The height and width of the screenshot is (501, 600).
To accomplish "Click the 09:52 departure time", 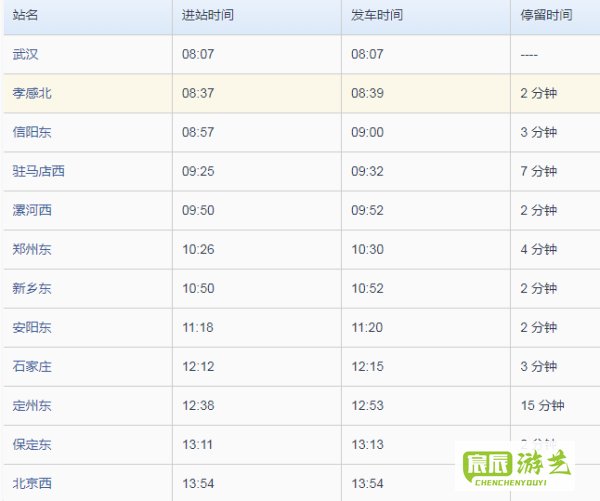I will [x=367, y=210].
